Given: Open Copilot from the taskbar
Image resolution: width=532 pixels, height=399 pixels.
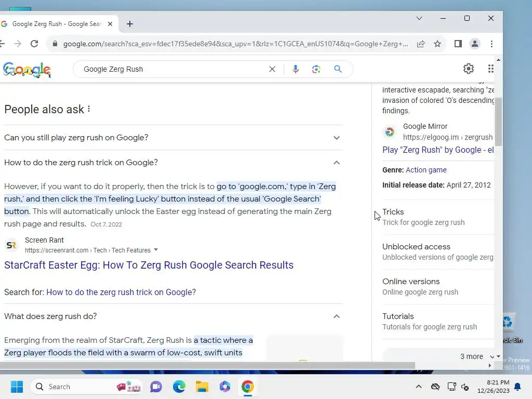Looking at the screenshot, I should tap(224, 387).
